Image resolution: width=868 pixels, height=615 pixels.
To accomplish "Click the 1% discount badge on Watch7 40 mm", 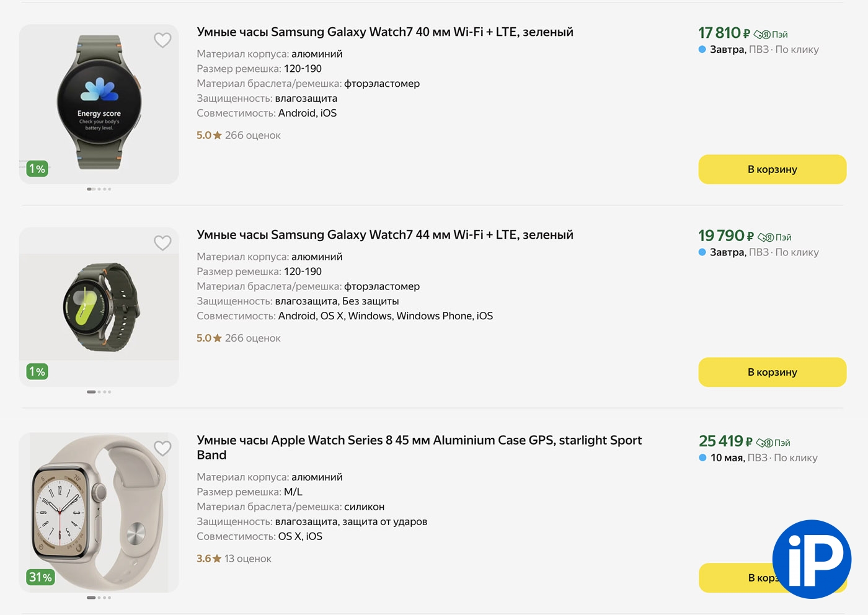I will [x=37, y=169].
